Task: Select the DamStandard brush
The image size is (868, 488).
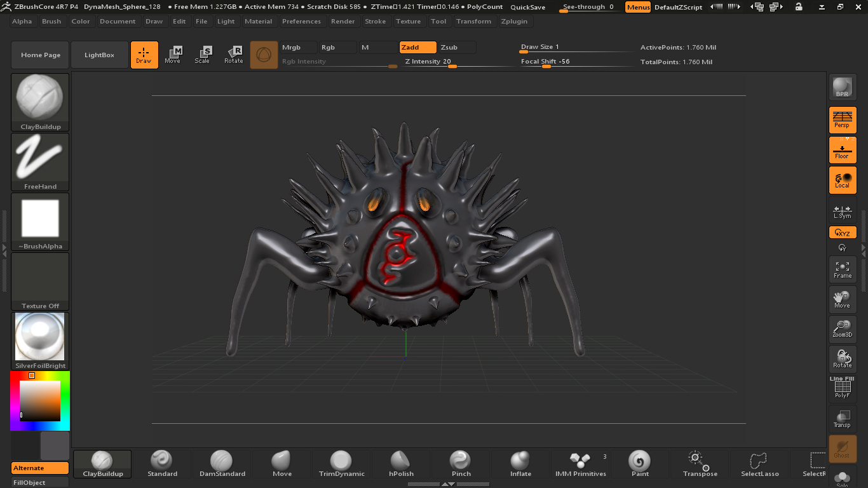Action: (221, 463)
